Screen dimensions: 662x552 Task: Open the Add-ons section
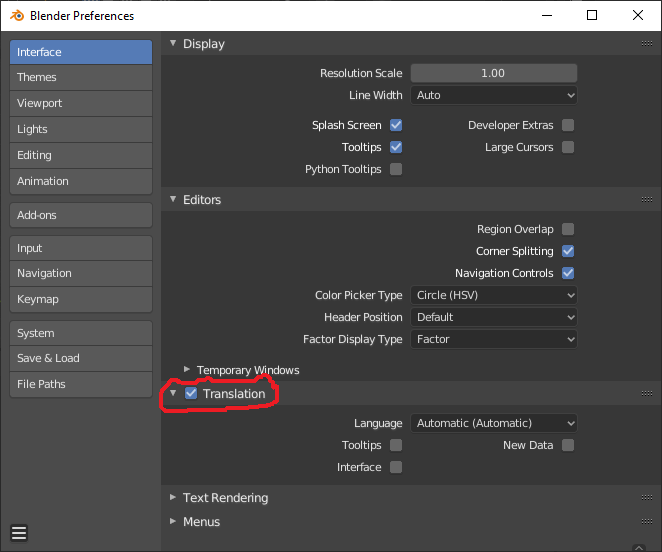81,215
